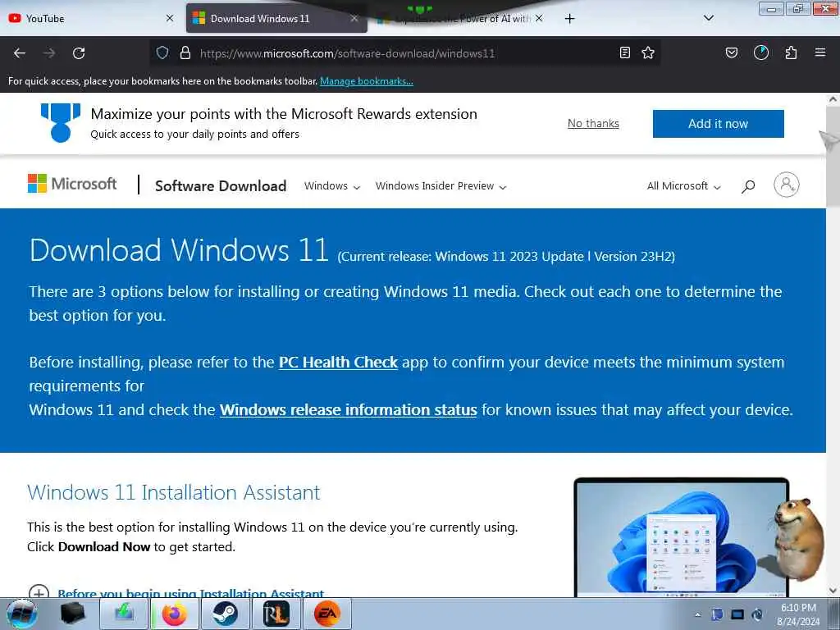Open the Windows Start orb
The height and width of the screenshot is (630, 840).
tap(22, 614)
